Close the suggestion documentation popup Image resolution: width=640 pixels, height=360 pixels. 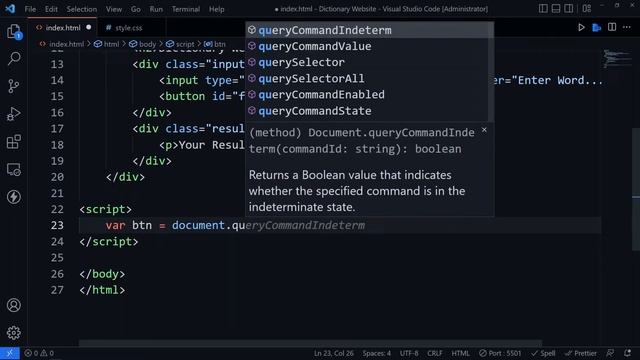(484, 130)
